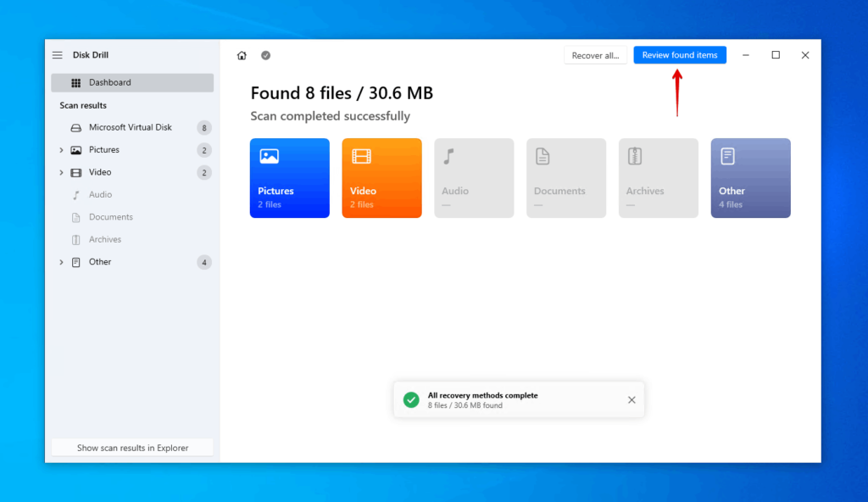
Task: Expand the Other item in scan results
Action: 61,262
